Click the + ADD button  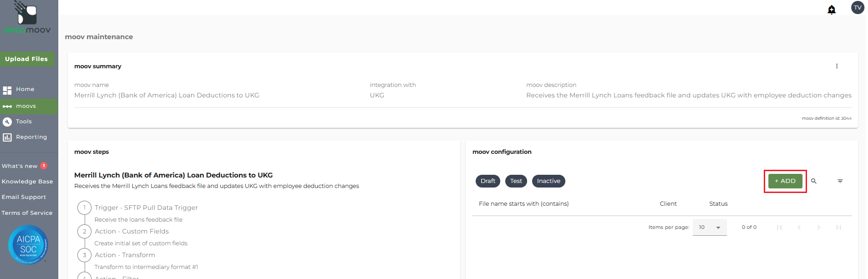coord(785,181)
